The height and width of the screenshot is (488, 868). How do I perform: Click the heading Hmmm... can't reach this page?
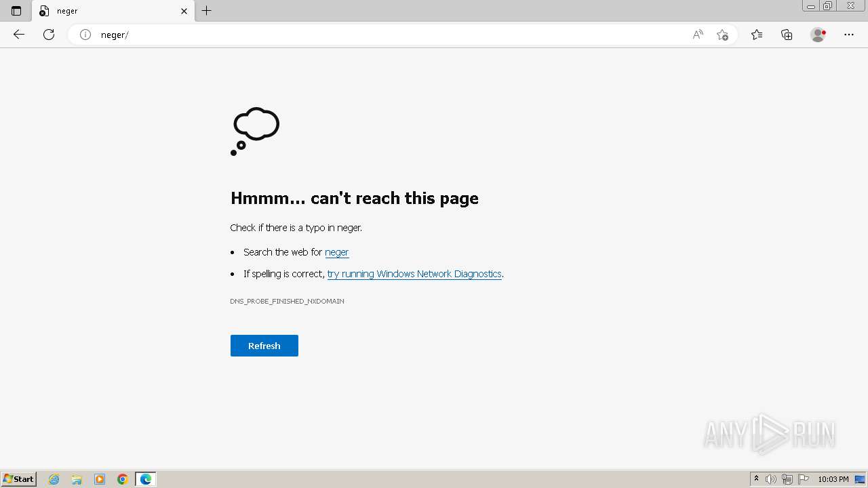click(355, 198)
